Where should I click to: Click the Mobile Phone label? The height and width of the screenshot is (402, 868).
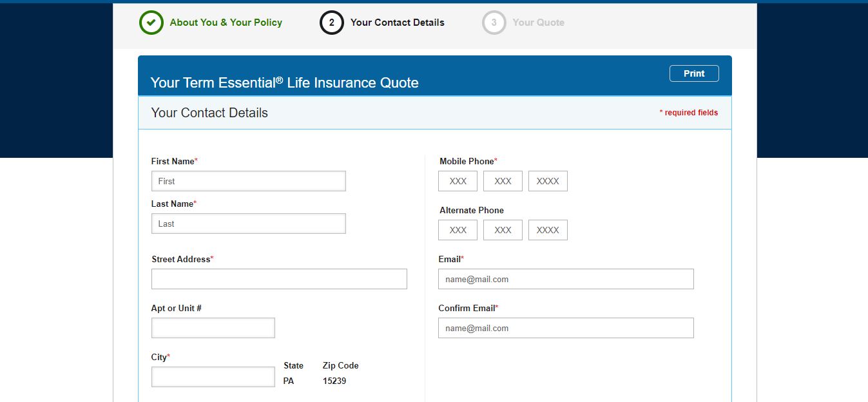point(468,161)
